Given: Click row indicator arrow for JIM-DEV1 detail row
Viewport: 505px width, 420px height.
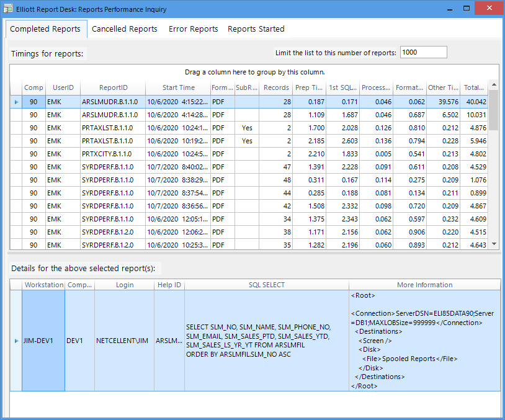Looking at the screenshot, I should [x=16, y=341].
